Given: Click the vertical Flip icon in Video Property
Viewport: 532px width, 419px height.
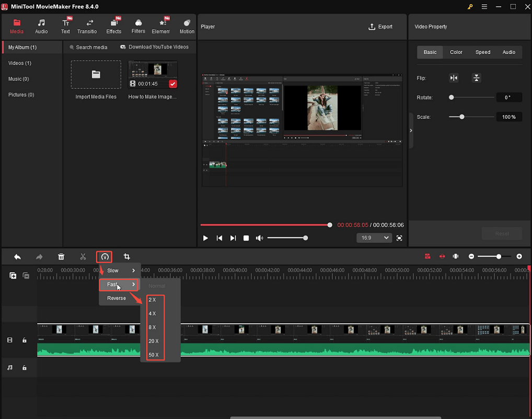Looking at the screenshot, I should [x=476, y=77].
